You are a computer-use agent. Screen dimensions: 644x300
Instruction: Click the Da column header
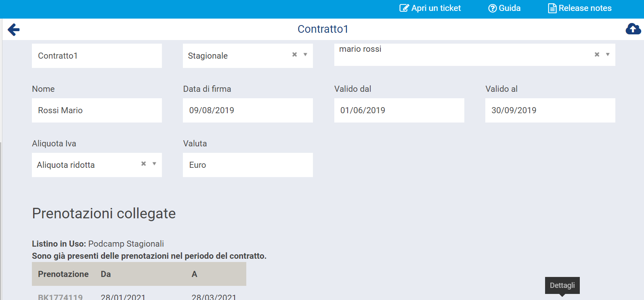pyautogui.click(x=106, y=274)
